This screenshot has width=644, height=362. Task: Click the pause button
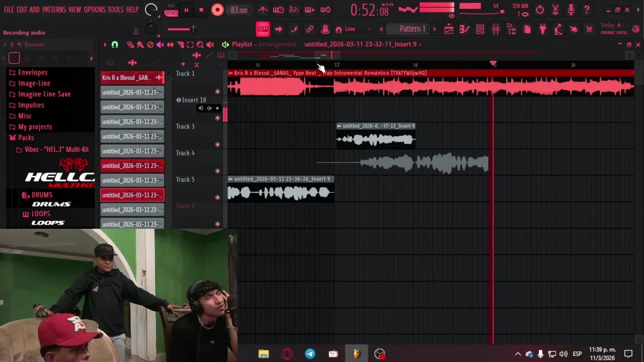click(x=186, y=10)
